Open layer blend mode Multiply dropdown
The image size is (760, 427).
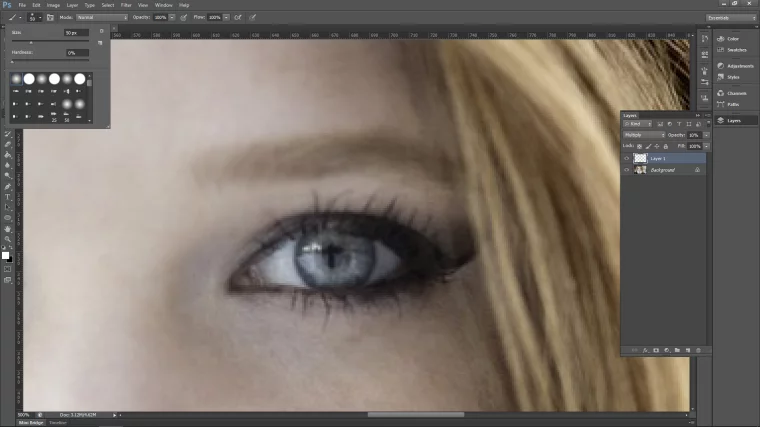644,135
